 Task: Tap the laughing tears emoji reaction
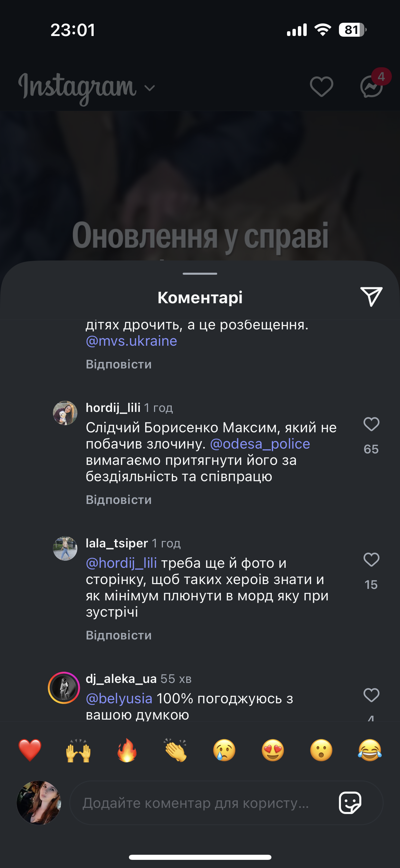369,751
